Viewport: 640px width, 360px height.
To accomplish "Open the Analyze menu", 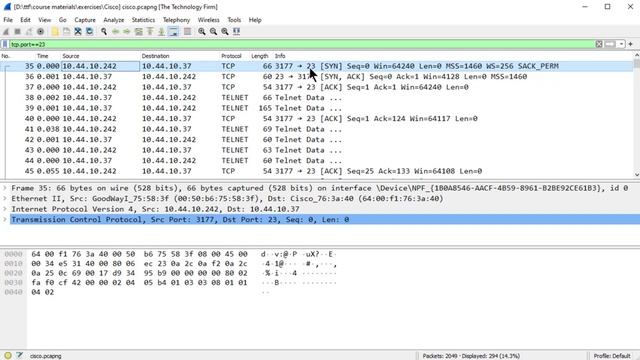I will [113, 20].
